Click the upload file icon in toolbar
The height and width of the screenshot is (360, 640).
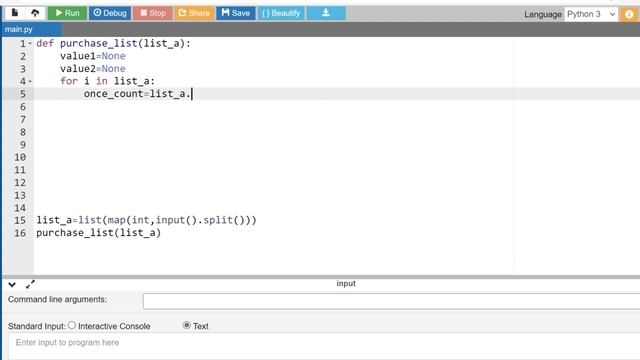[x=35, y=13]
